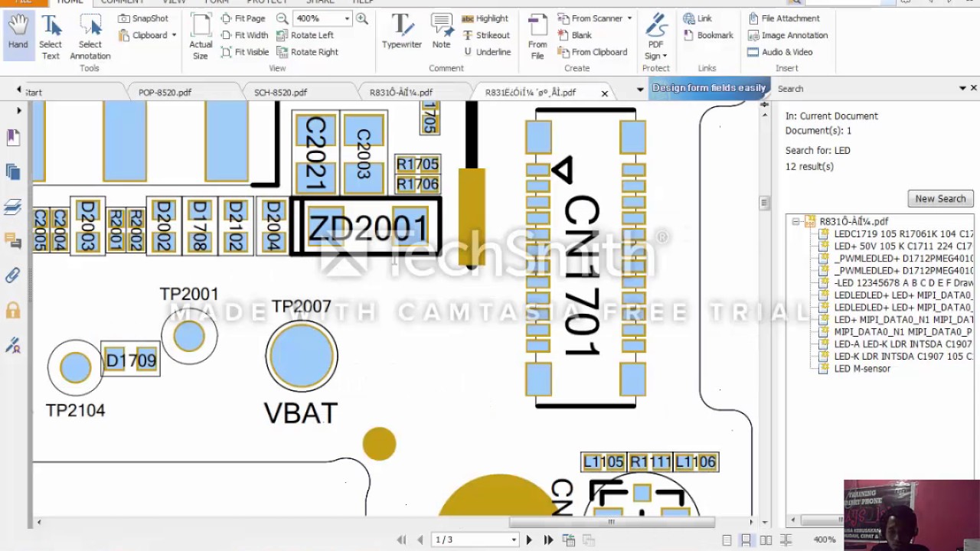Viewport: 980px width, 551px height.
Task: Click the zoom out magnifier icon
Action: (282, 18)
